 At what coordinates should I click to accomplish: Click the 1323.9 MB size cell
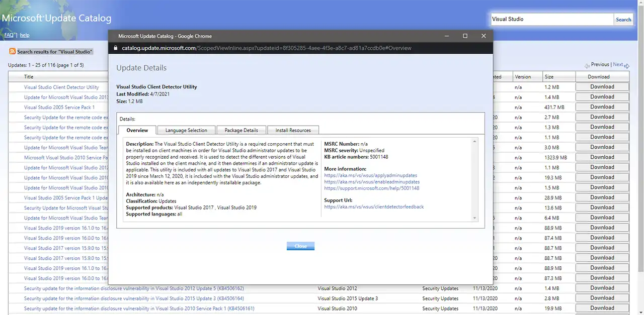555,158
